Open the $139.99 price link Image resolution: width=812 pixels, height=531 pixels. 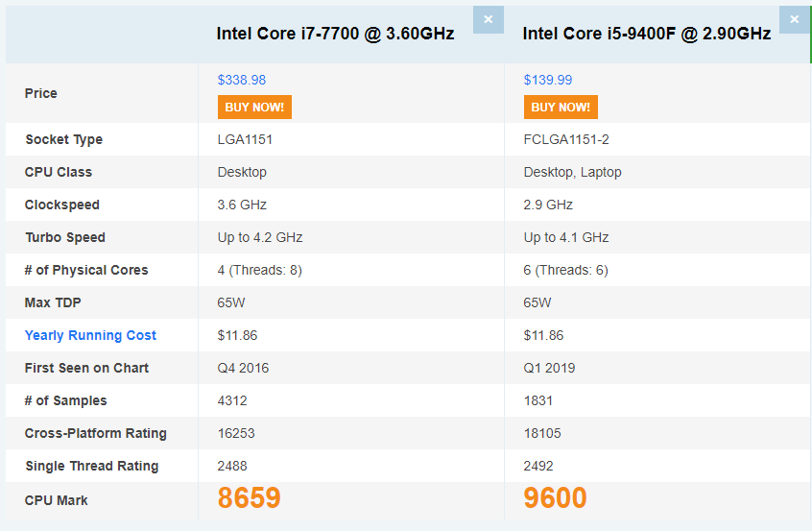pyautogui.click(x=548, y=80)
